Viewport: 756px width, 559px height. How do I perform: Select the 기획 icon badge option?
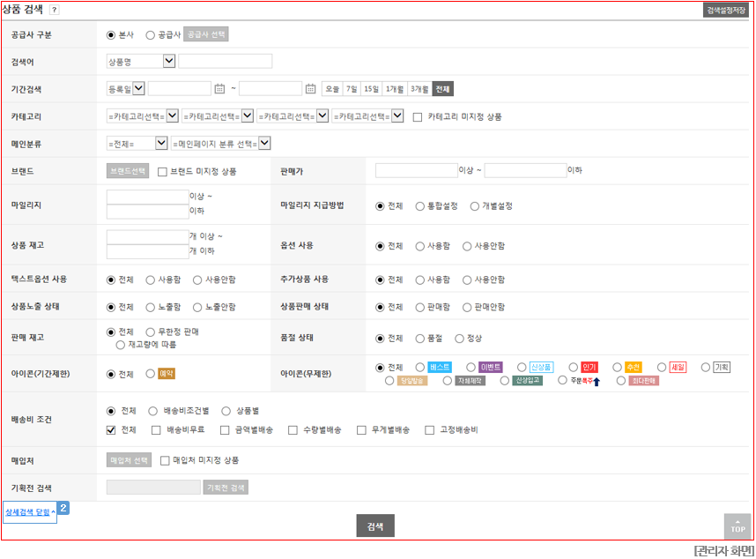706,368
